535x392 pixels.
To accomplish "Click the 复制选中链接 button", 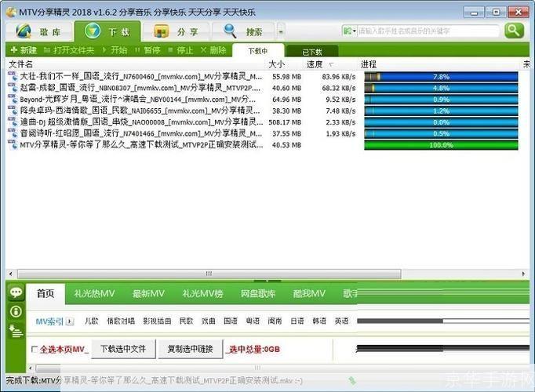I will [x=191, y=349].
